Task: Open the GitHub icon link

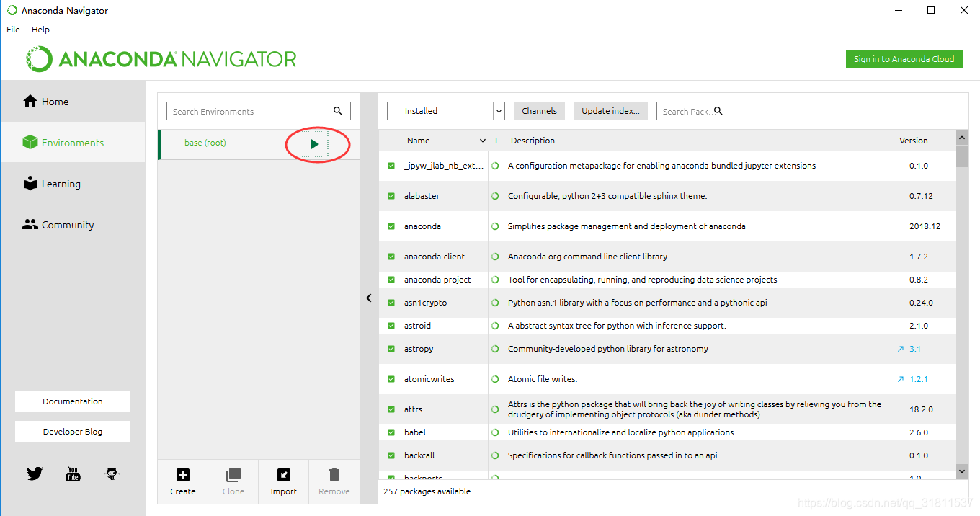Action: point(112,473)
